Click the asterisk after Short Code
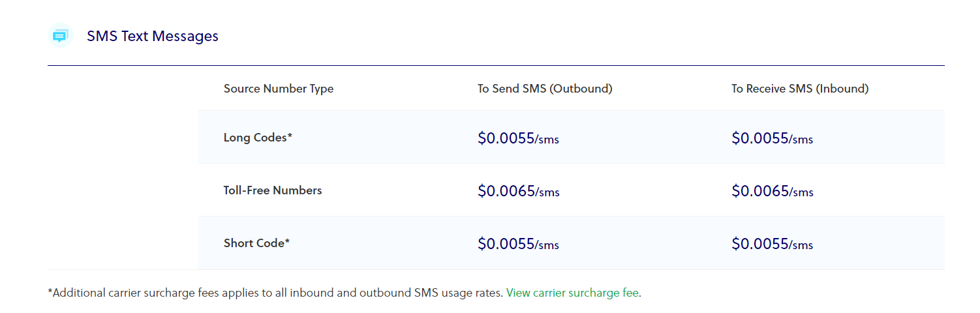This screenshot has width=980, height=313. click(x=287, y=242)
